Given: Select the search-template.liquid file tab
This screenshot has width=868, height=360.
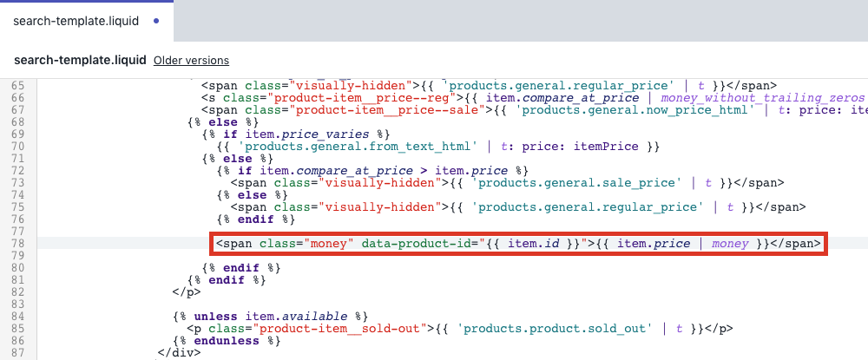Looking at the screenshot, I should (x=86, y=21).
